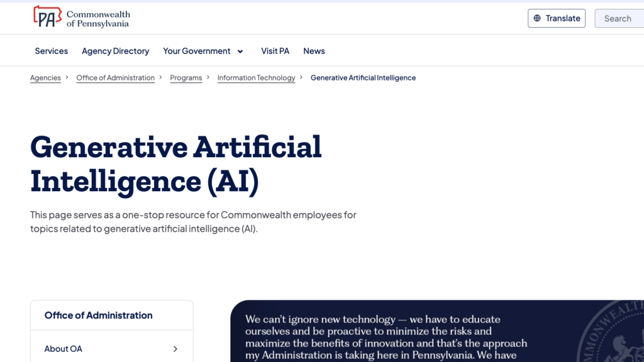
Task: Open the Translate button
Action: (557, 18)
